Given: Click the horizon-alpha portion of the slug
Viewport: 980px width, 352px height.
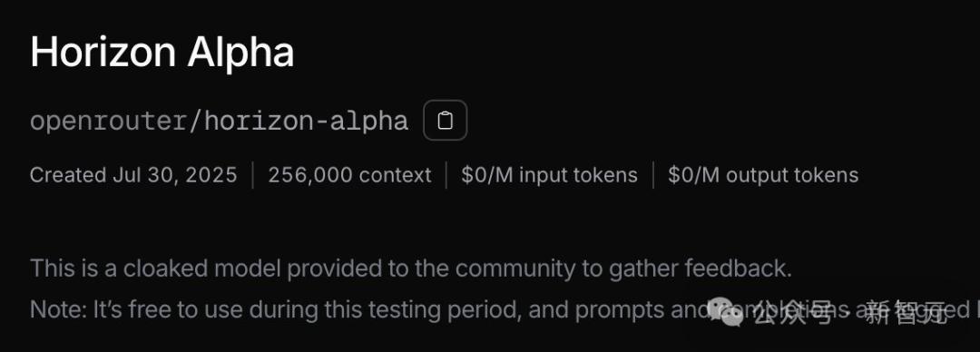Looking at the screenshot, I should point(307,121).
